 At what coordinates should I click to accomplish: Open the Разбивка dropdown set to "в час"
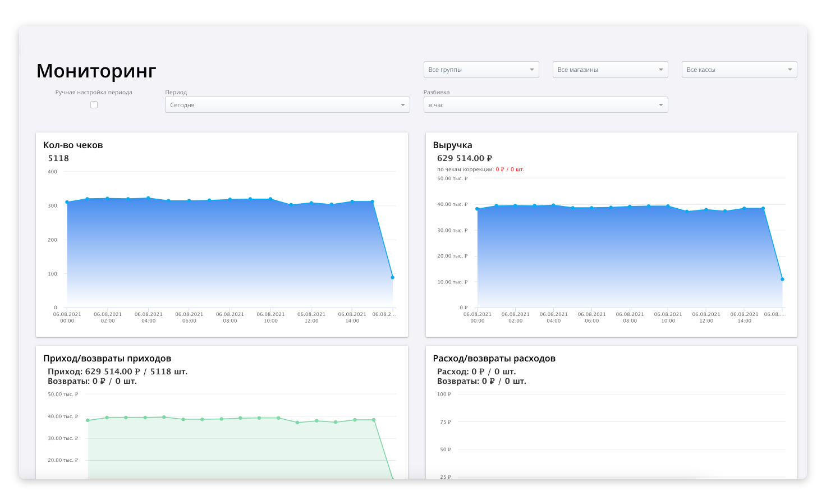(545, 105)
